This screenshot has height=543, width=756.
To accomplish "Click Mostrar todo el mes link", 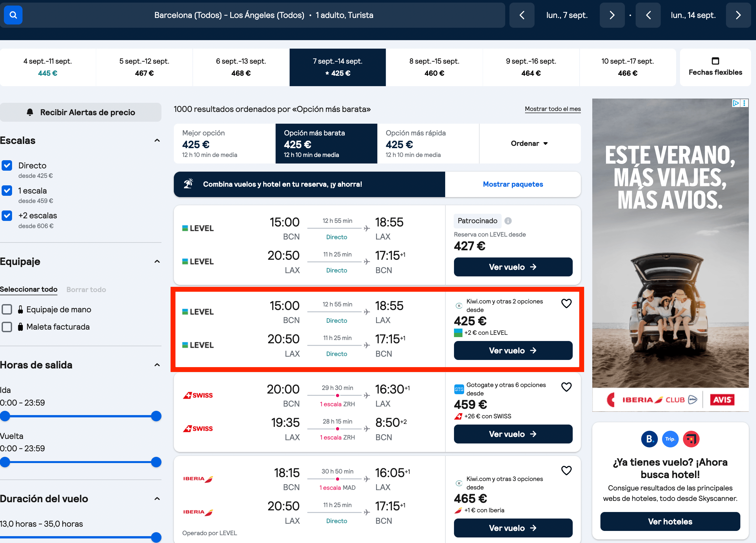I will pos(552,109).
